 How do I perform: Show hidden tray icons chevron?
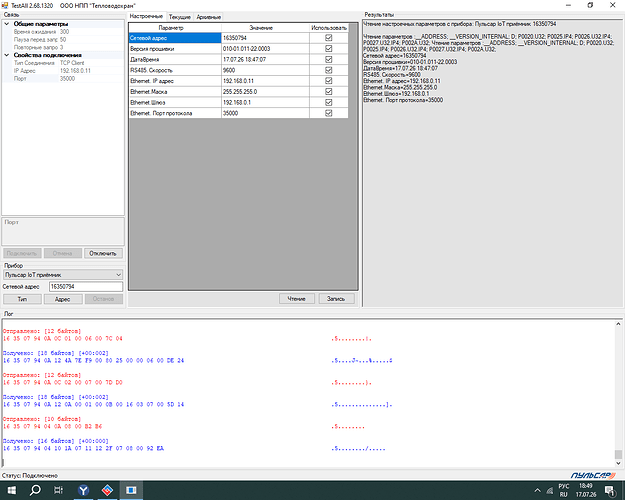pyautogui.click(x=537, y=490)
